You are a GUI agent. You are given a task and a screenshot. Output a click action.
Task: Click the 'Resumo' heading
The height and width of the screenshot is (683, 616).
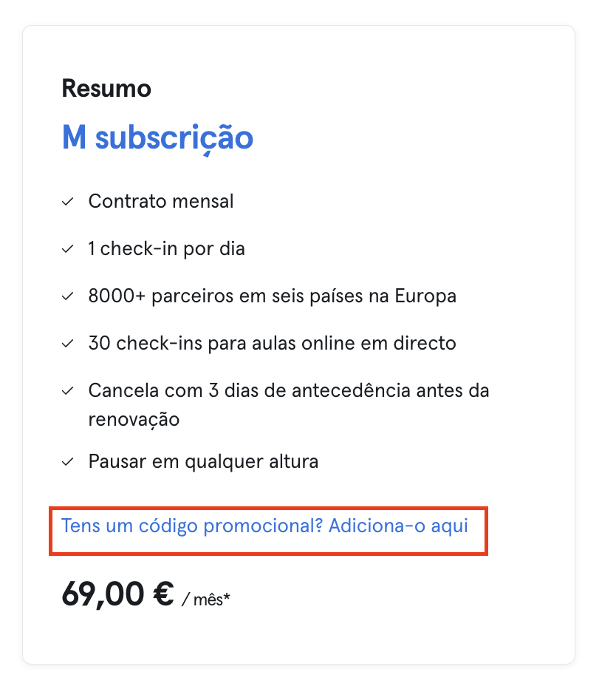[x=106, y=89]
